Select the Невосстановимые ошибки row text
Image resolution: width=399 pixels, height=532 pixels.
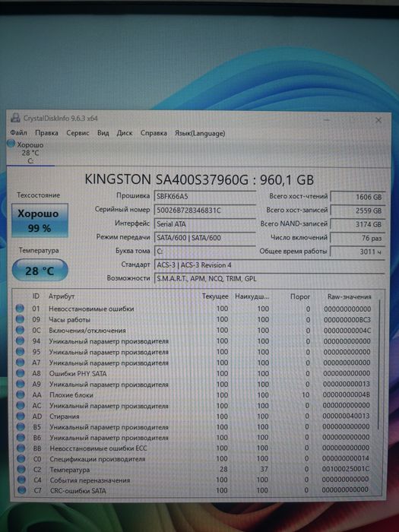point(91,309)
